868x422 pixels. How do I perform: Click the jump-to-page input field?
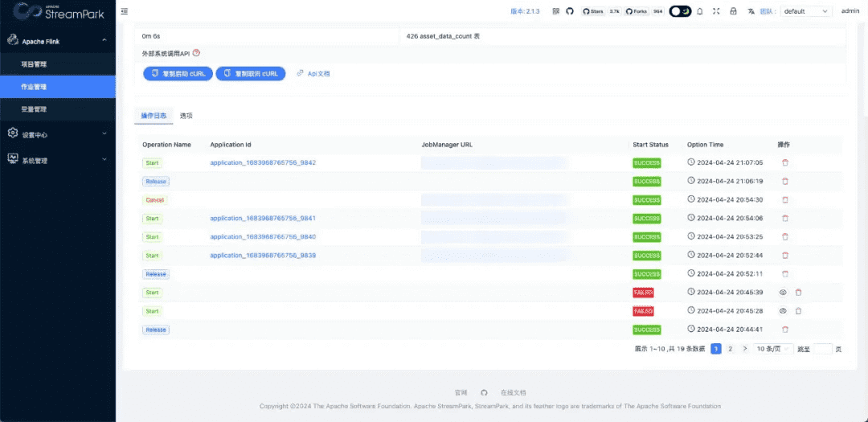822,349
